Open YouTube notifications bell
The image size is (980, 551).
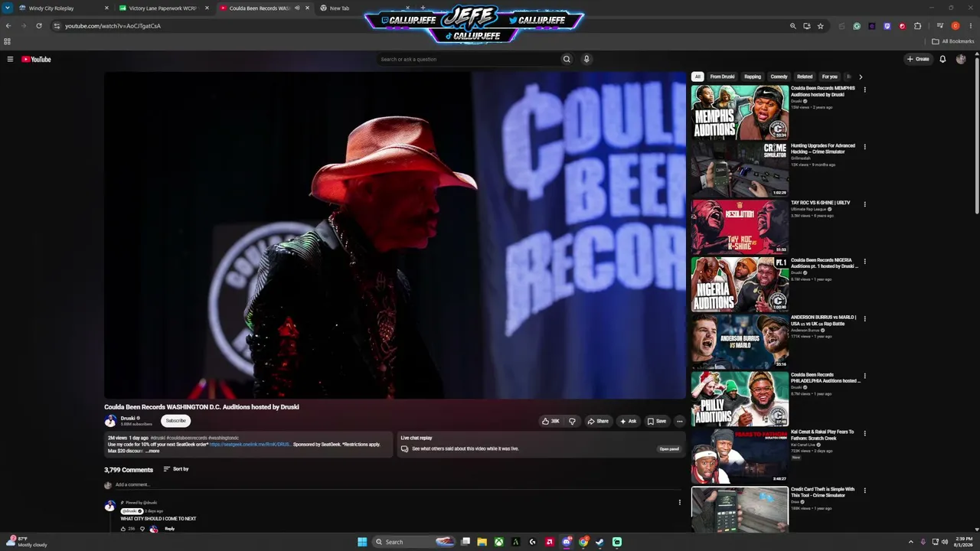click(942, 59)
